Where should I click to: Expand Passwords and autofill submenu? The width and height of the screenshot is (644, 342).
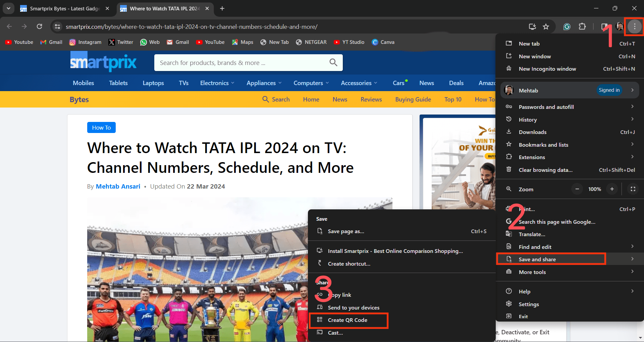570,107
